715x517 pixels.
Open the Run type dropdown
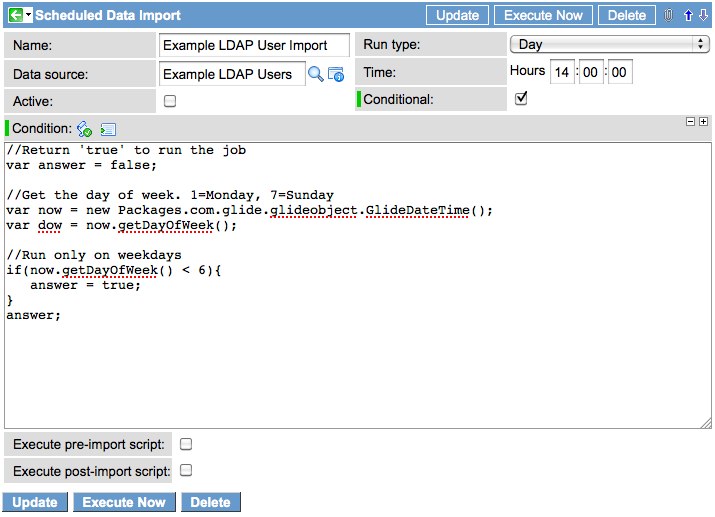click(x=609, y=45)
